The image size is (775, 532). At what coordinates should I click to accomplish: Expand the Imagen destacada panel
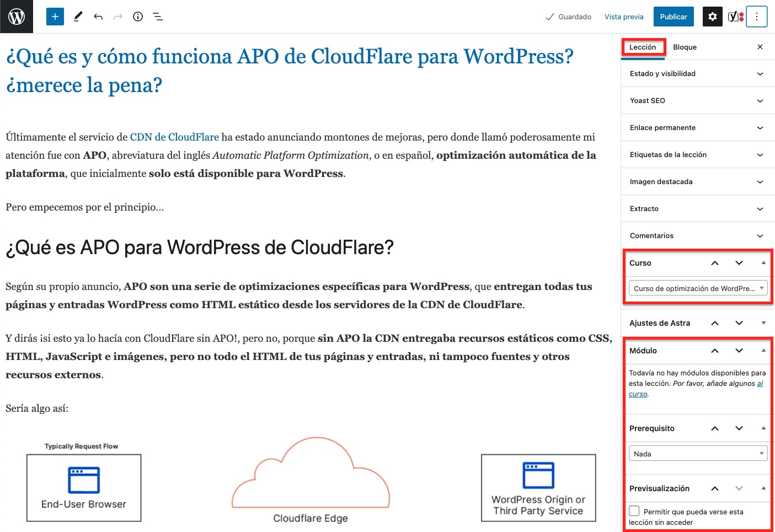click(698, 181)
